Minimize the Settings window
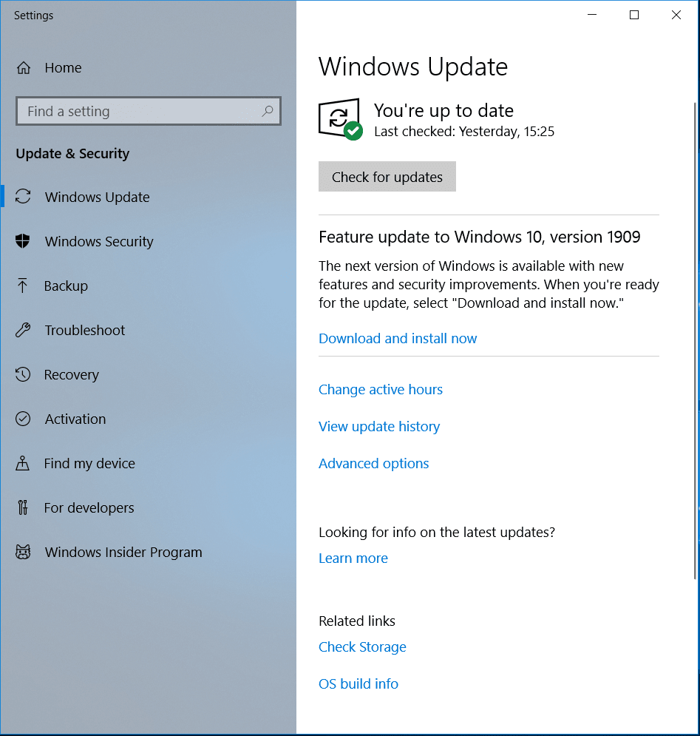 point(592,15)
